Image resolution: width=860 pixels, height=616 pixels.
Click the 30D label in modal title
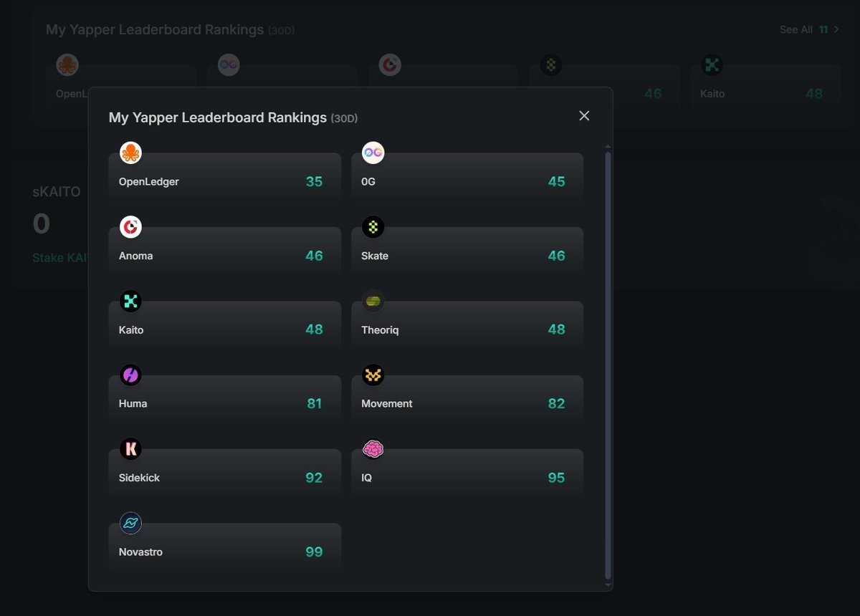click(x=344, y=118)
